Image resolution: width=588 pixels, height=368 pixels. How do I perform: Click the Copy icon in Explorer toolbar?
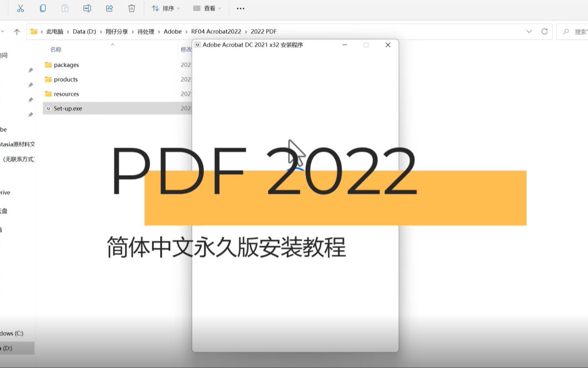pos(43,8)
